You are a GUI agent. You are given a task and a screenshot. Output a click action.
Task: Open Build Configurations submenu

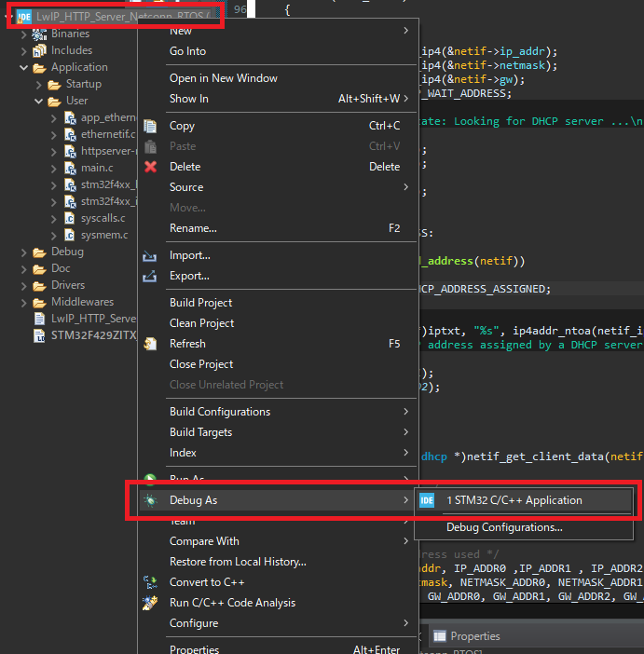278,412
